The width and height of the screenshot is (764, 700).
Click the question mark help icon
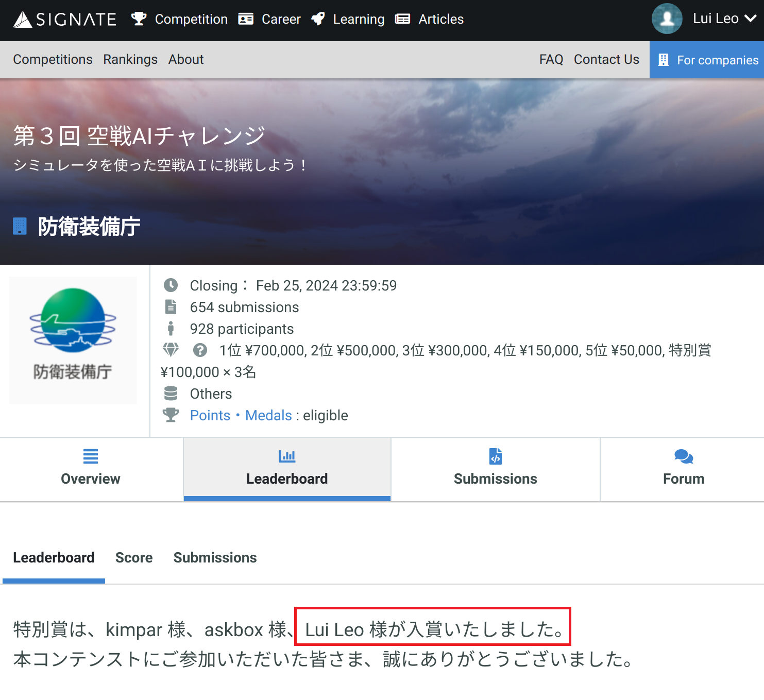click(200, 350)
